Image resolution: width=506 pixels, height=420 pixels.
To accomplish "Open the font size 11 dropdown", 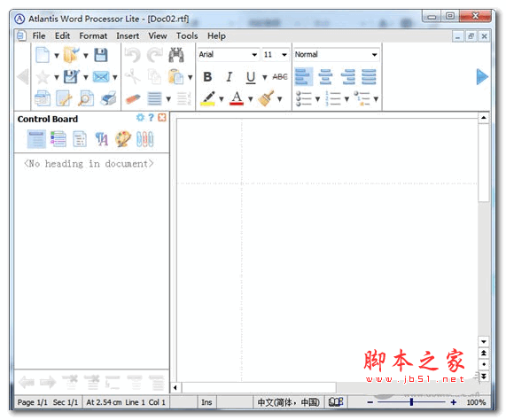I will pyautogui.click(x=284, y=55).
